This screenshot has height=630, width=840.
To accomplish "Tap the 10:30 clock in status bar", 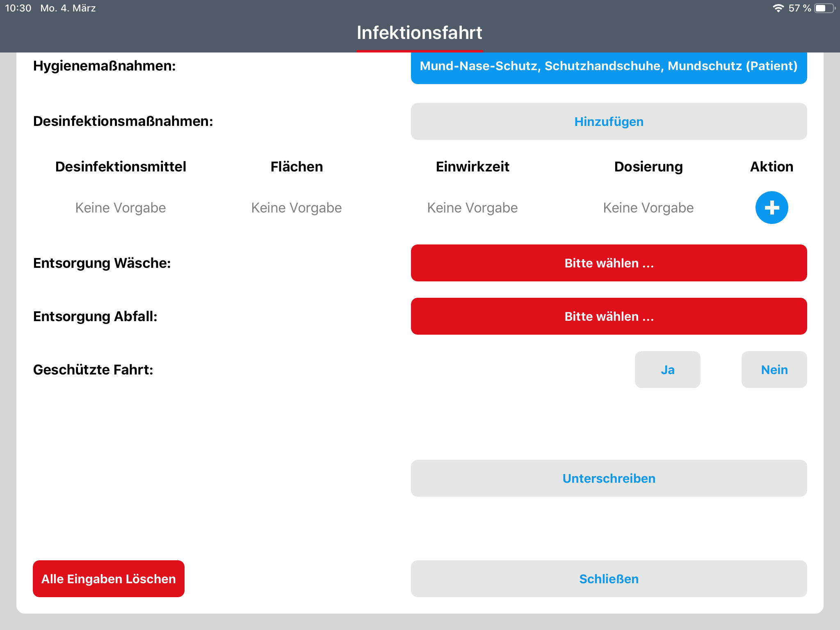I will tap(18, 8).
